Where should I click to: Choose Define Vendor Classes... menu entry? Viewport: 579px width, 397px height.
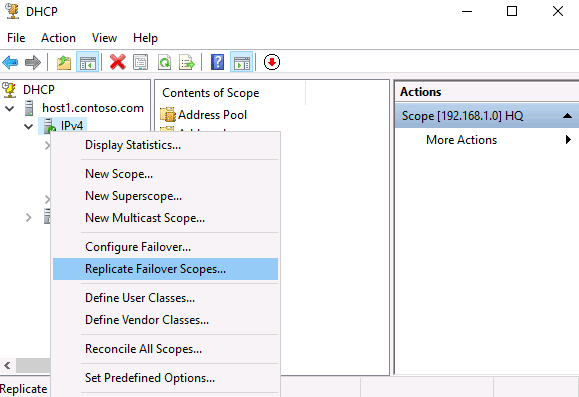(165, 320)
